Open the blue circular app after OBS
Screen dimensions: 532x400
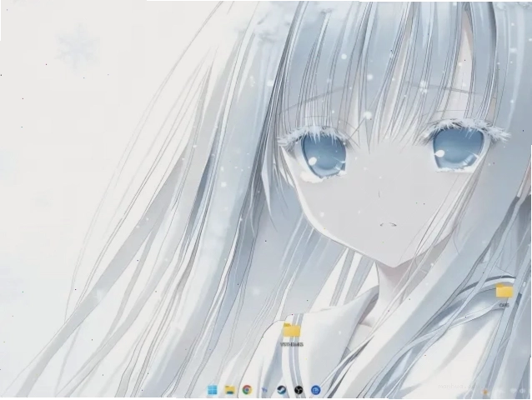tap(315, 390)
